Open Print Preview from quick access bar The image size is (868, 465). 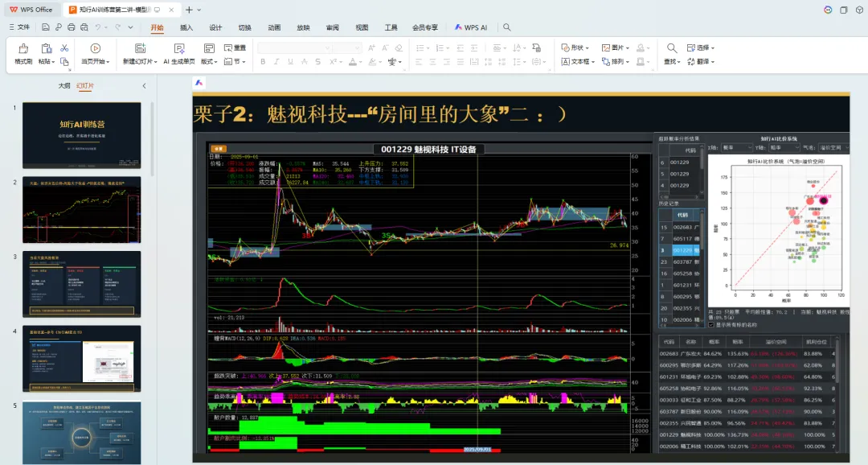click(84, 27)
